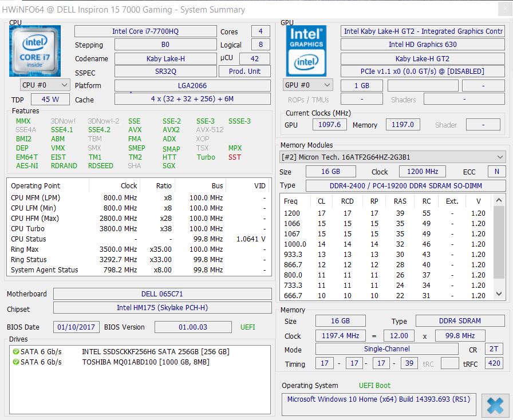
Task: Click the Logical value 8 field
Action: (261, 45)
